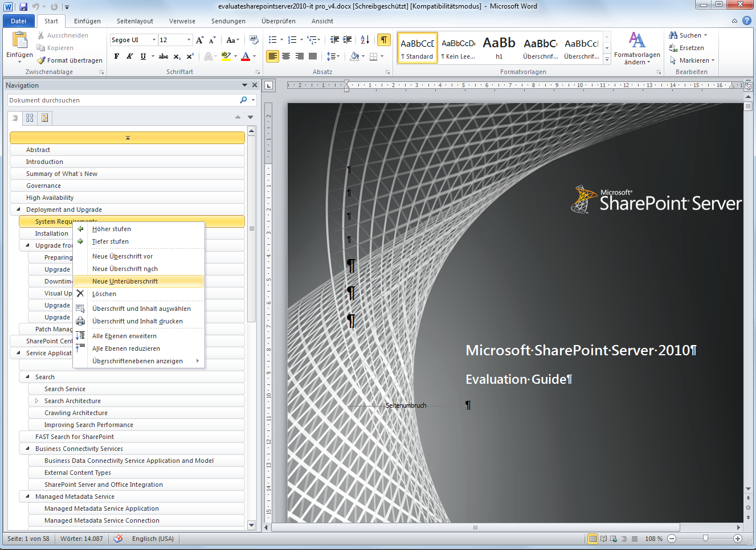Toggle strikethrough formatting

[x=164, y=56]
